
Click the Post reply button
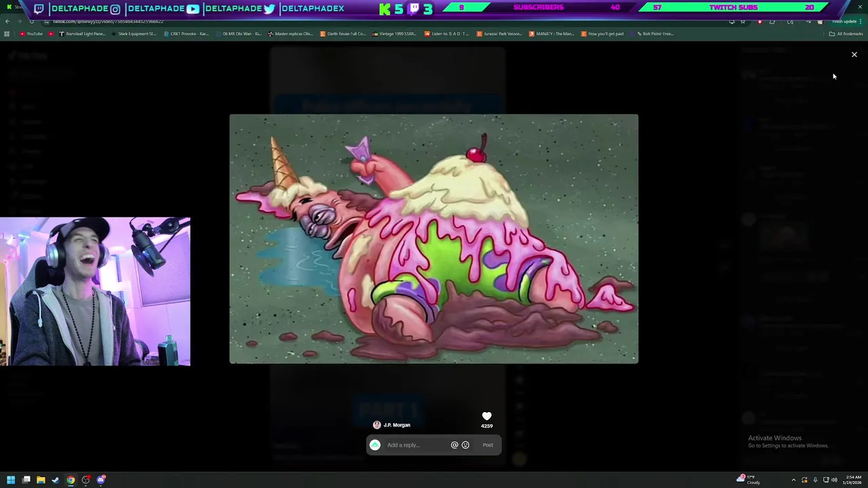tap(488, 445)
